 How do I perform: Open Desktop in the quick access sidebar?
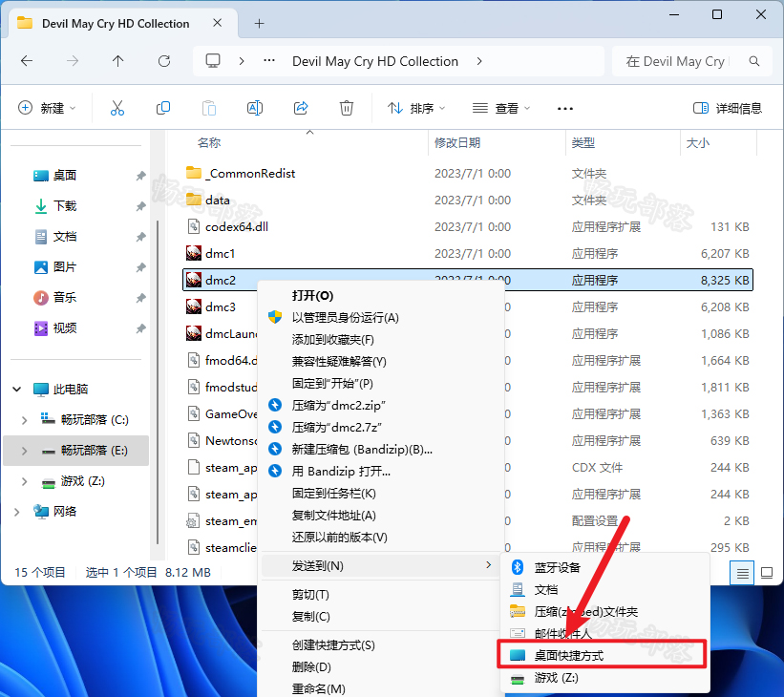[x=65, y=176]
